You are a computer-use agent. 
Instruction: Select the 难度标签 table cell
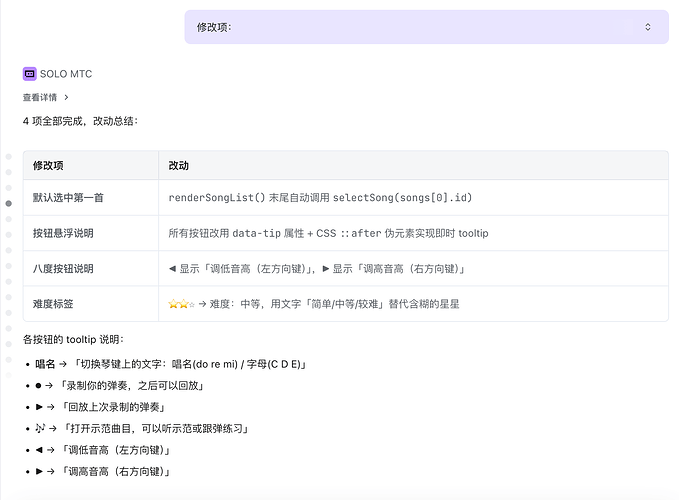[x=91, y=304]
